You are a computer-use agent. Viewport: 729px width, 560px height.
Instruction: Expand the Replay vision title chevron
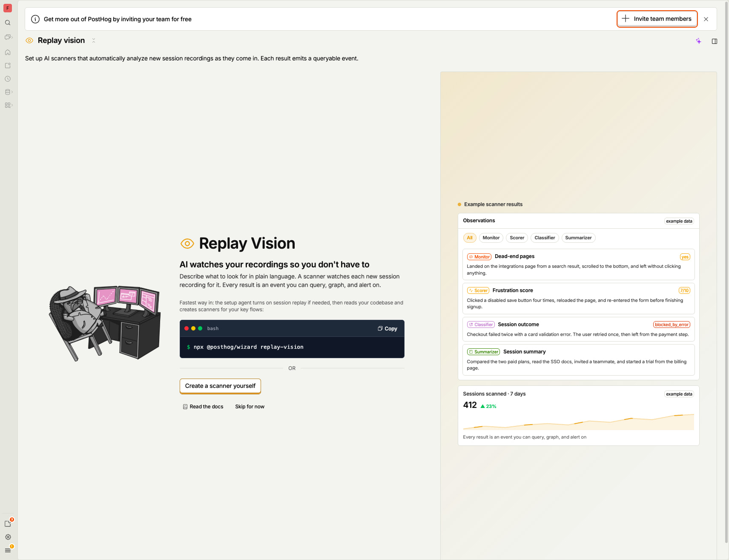[93, 40]
